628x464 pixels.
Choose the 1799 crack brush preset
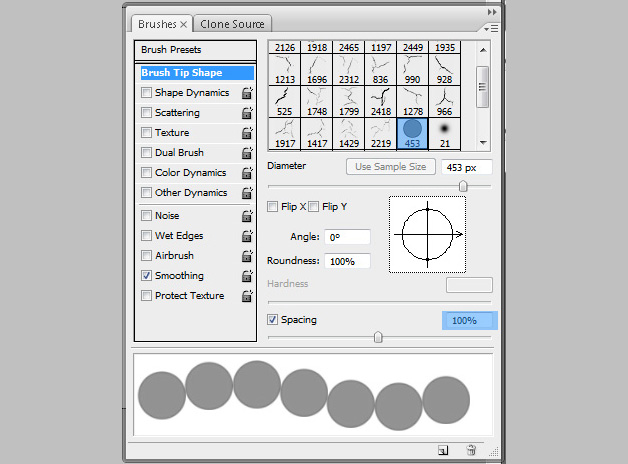(x=348, y=102)
